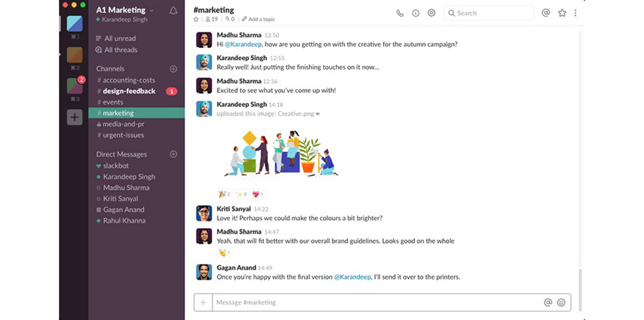Open All threads view
644x320 pixels.
pos(120,50)
